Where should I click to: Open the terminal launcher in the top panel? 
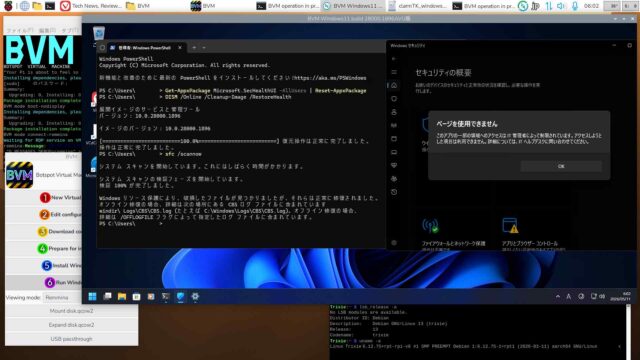point(50,6)
